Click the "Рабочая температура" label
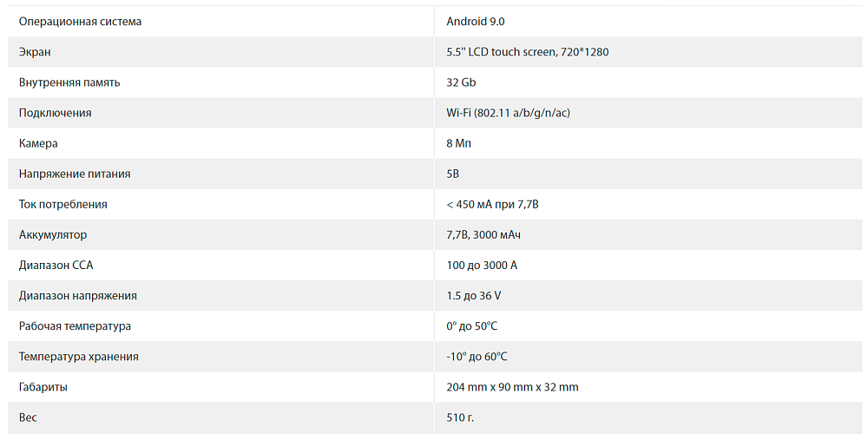The width and height of the screenshot is (868, 440). (x=75, y=326)
